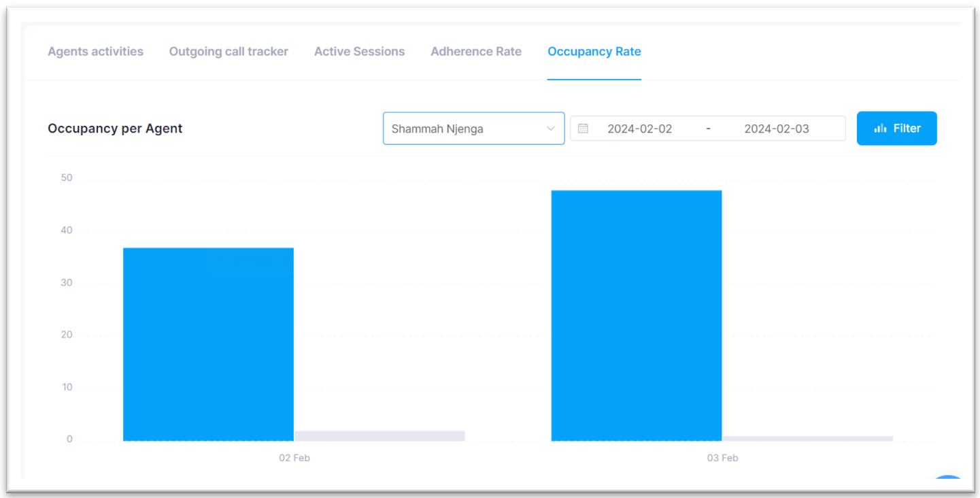Click the 40 y-axis value
This screenshot has height=498, width=980.
(67, 231)
